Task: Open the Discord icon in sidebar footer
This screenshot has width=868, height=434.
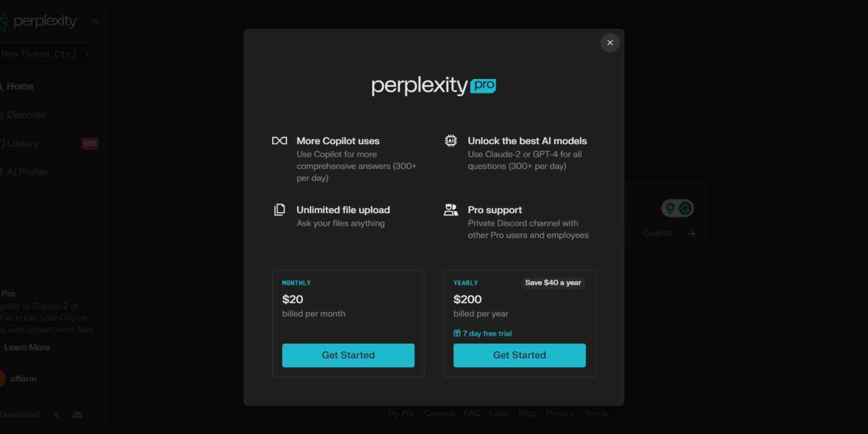Action: (77, 415)
